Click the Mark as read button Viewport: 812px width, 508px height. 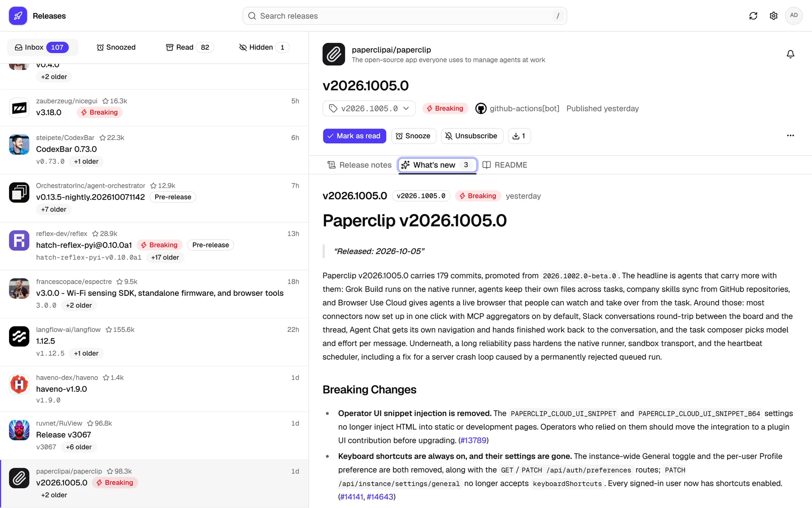355,136
